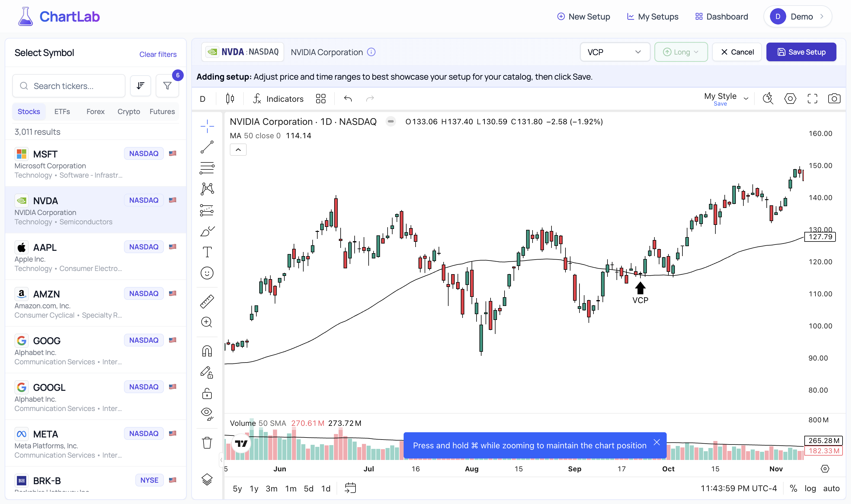Switch to the Futures tab
This screenshot has width=851, height=504.
[162, 111]
